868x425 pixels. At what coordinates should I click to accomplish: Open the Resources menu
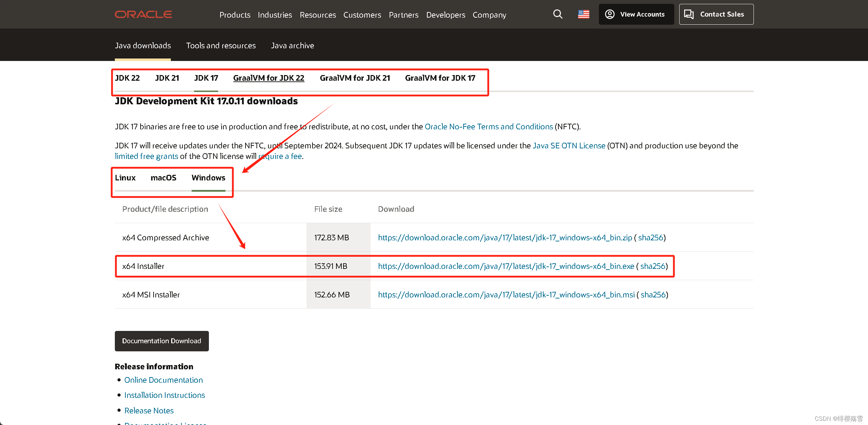pos(318,15)
